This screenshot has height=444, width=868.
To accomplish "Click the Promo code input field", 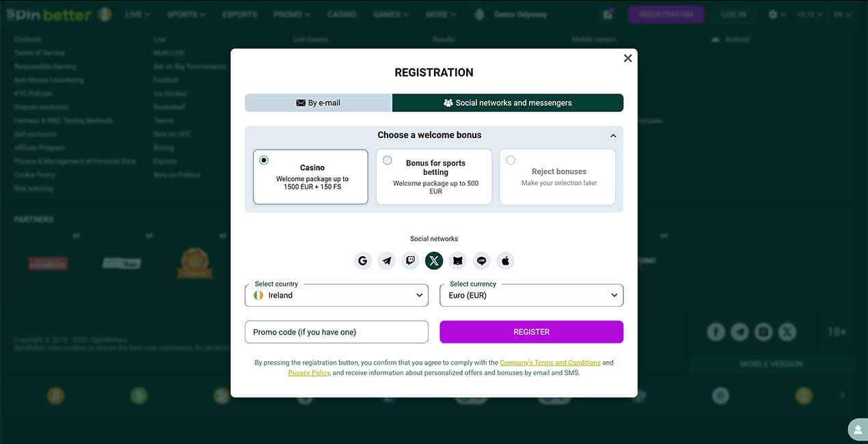I will [x=336, y=331].
